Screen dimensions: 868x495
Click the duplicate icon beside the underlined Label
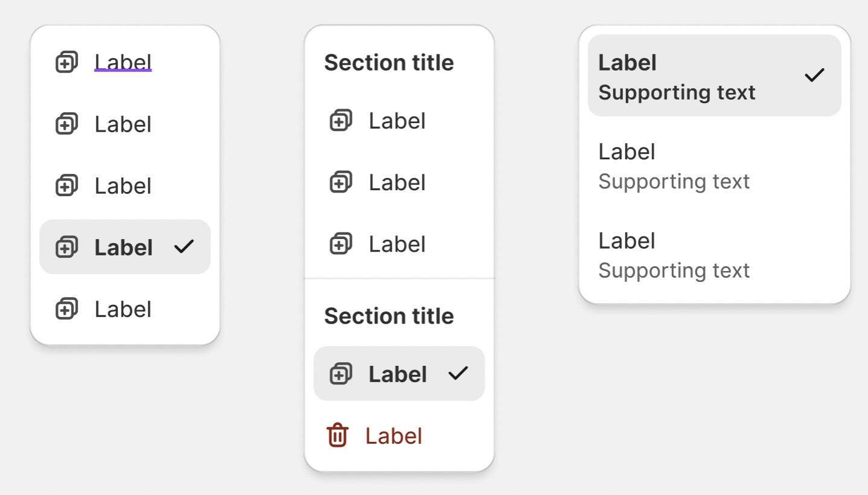[x=66, y=62]
